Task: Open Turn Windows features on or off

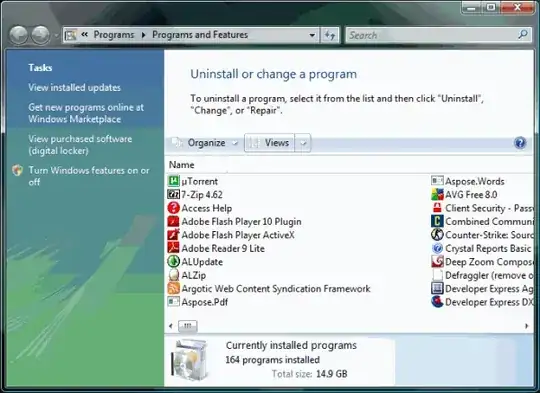Action: [89, 176]
